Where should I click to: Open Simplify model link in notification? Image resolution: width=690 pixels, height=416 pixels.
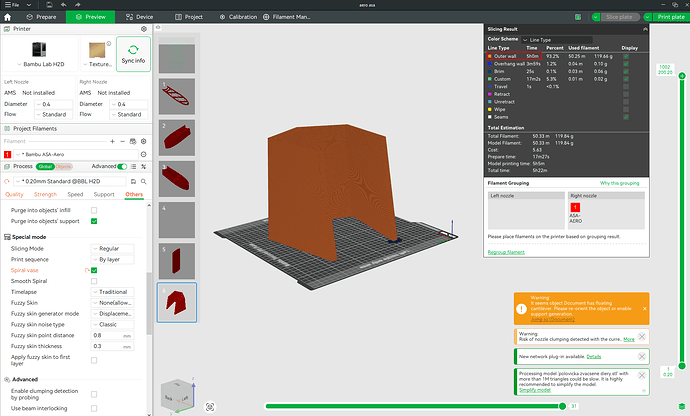535,390
